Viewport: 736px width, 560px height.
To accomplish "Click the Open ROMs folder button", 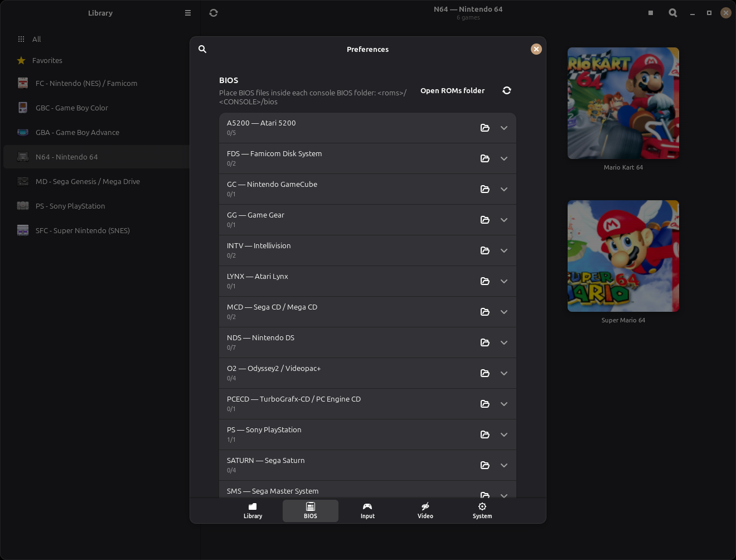I will pos(453,90).
